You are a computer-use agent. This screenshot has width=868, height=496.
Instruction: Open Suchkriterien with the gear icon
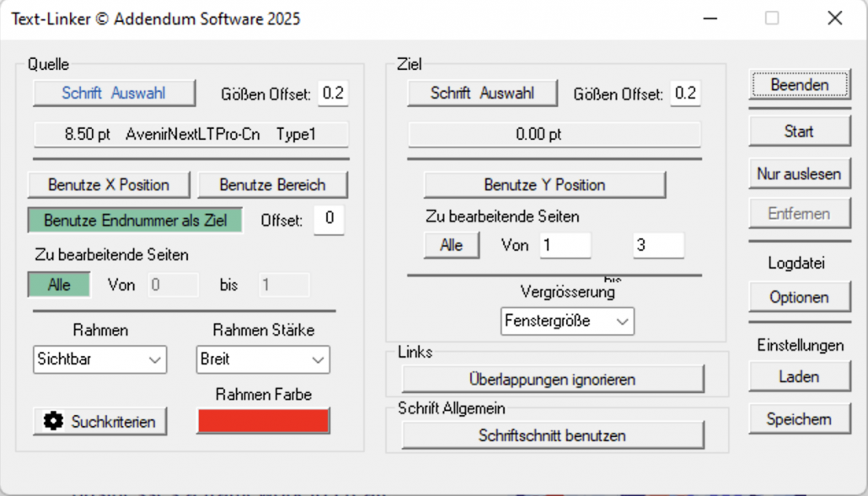[100, 422]
